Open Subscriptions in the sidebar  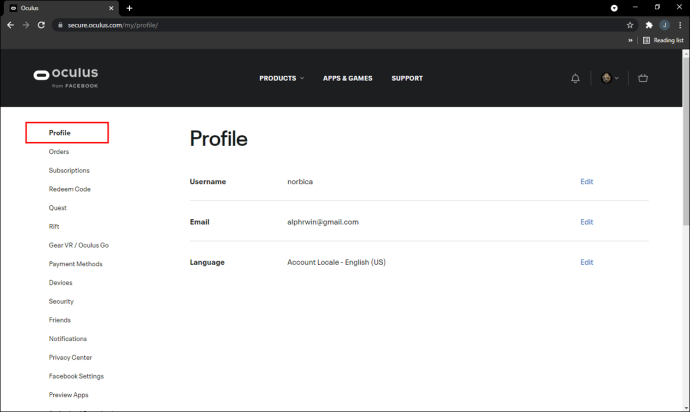click(x=69, y=170)
